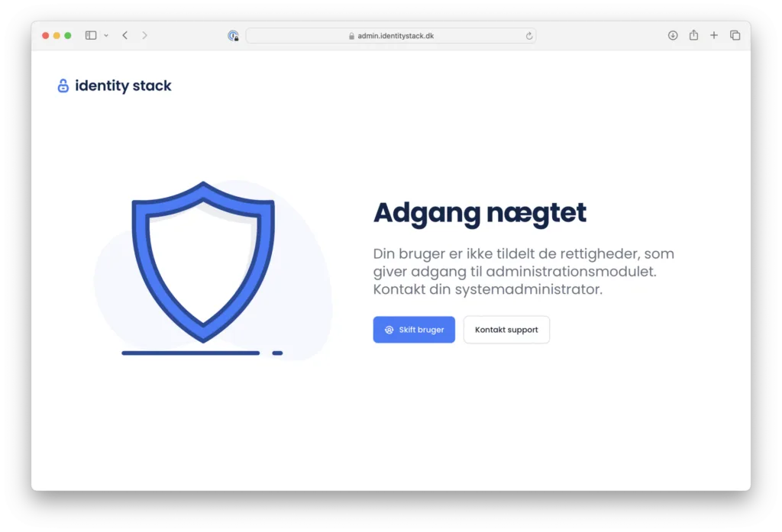Click the Adgang nægtet heading
Screen dimensions: 782x532
pyautogui.click(x=480, y=213)
